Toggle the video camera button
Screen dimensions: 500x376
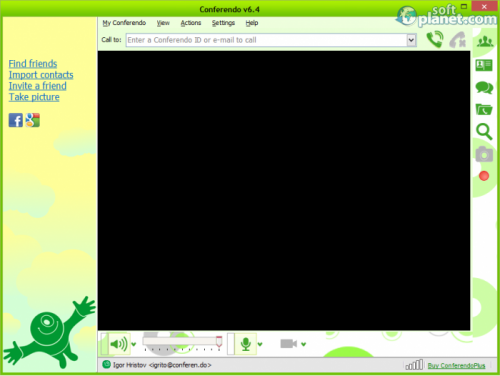tap(289, 344)
